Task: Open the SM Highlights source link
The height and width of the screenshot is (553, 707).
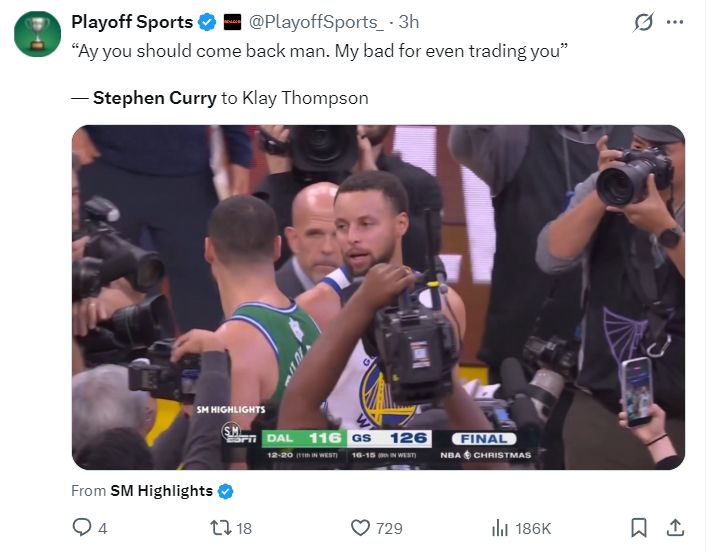Action: tap(161, 490)
